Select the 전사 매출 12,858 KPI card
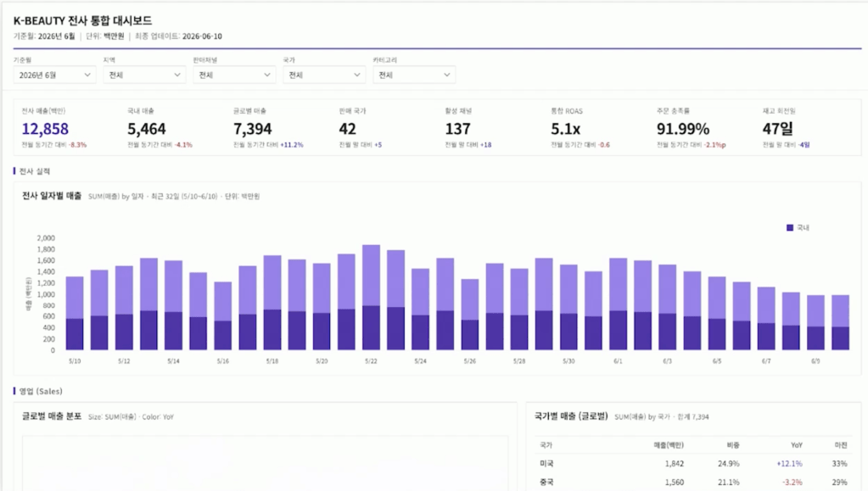The width and height of the screenshot is (868, 491). tap(66, 128)
